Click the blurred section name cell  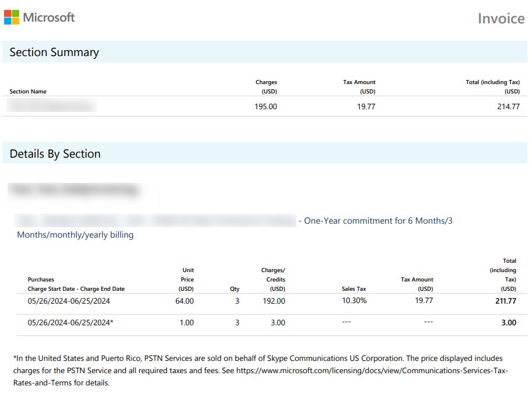(51, 105)
